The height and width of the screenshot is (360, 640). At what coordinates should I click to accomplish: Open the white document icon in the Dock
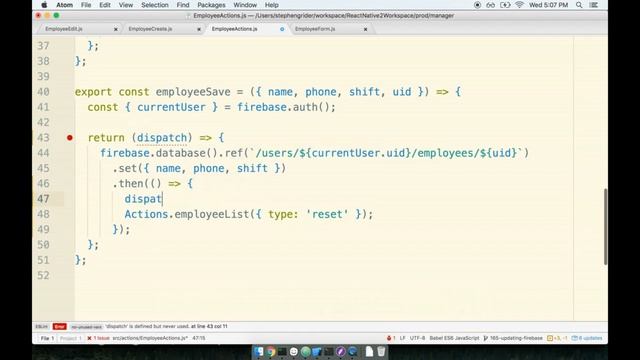point(369,351)
